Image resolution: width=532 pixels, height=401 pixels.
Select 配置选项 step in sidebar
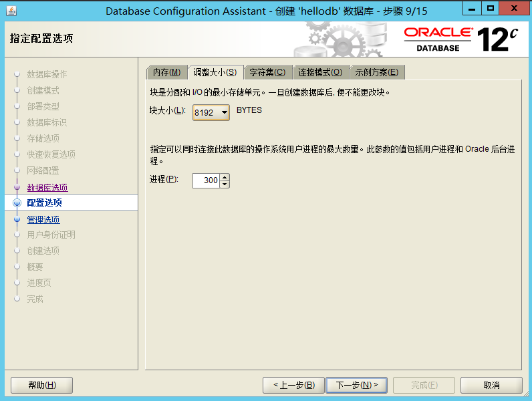click(44, 203)
